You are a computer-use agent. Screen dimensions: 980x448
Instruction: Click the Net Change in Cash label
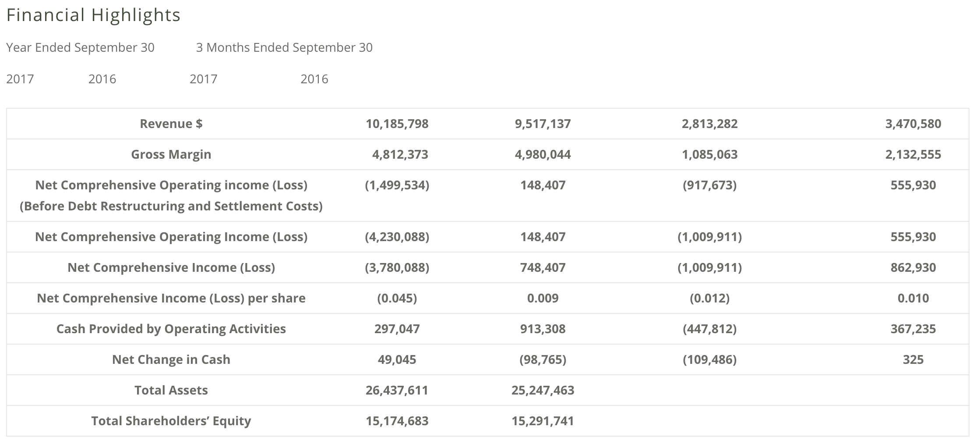point(171,359)
